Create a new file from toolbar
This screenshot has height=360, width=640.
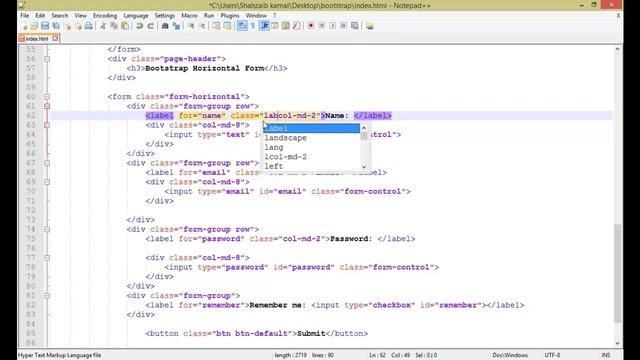click(24, 26)
